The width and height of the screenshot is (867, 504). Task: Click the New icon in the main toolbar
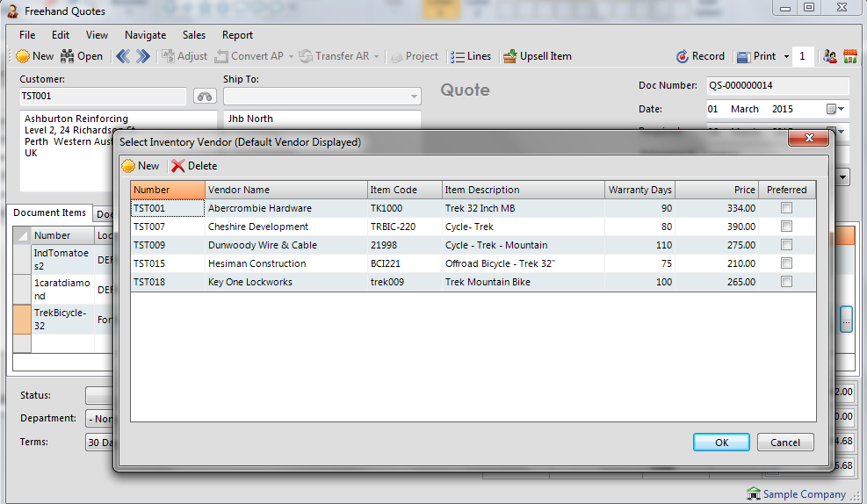pos(24,56)
